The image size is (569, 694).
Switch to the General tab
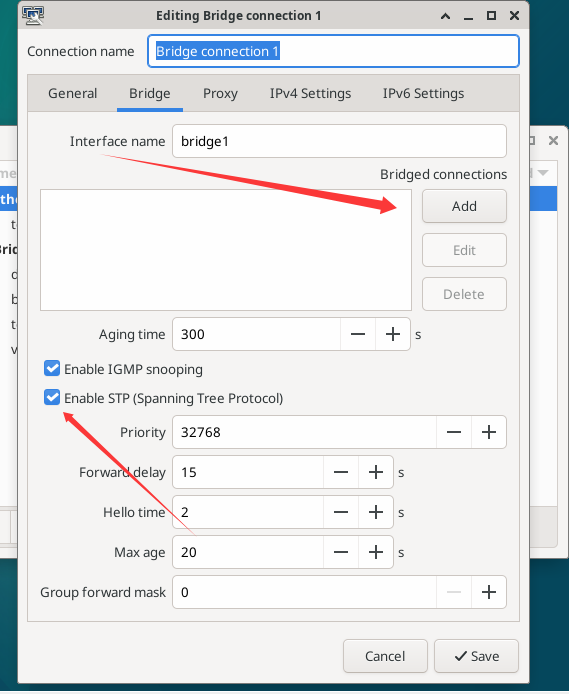tap(73, 93)
